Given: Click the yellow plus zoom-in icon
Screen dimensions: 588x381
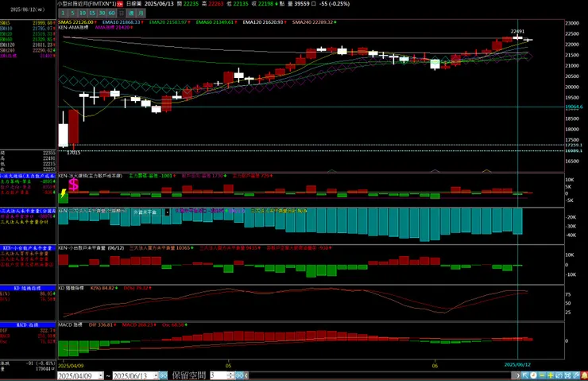Looking at the screenshot, I should pyautogui.click(x=550, y=375).
